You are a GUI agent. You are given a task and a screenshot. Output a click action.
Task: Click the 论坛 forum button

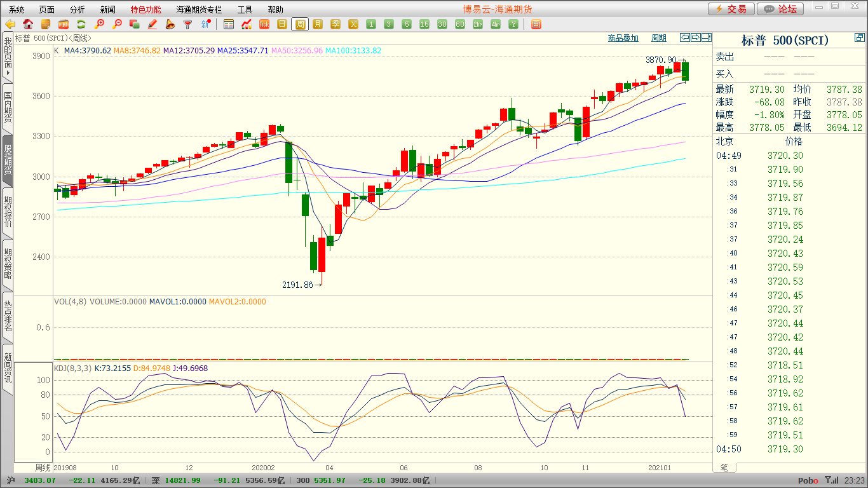[x=781, y=9]
